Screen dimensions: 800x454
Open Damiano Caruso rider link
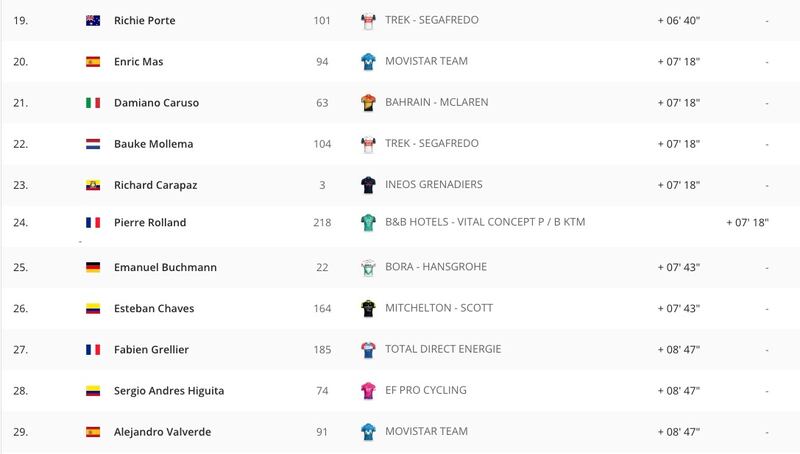[156, 103]
